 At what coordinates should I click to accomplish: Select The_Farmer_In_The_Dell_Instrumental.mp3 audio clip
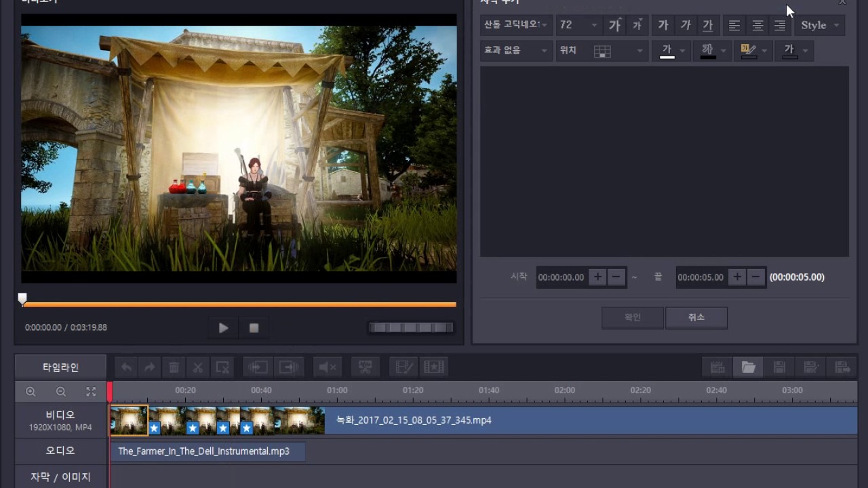(x=208, y=451)
